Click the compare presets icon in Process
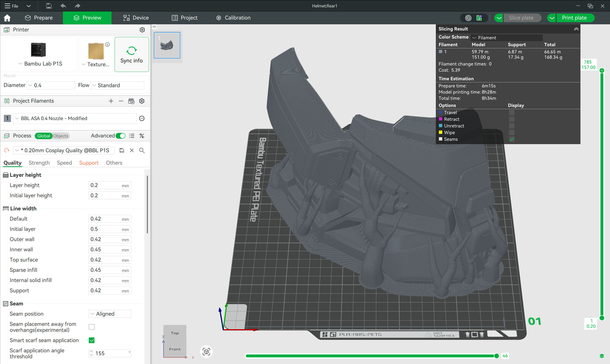Screen dimensions: 610x364 pos(142,136)
